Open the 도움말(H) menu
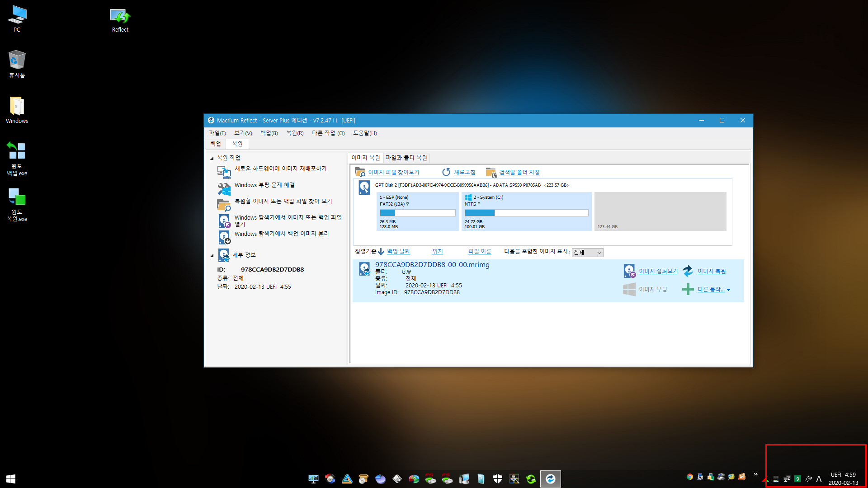868x488 pixels. point(365,133)
